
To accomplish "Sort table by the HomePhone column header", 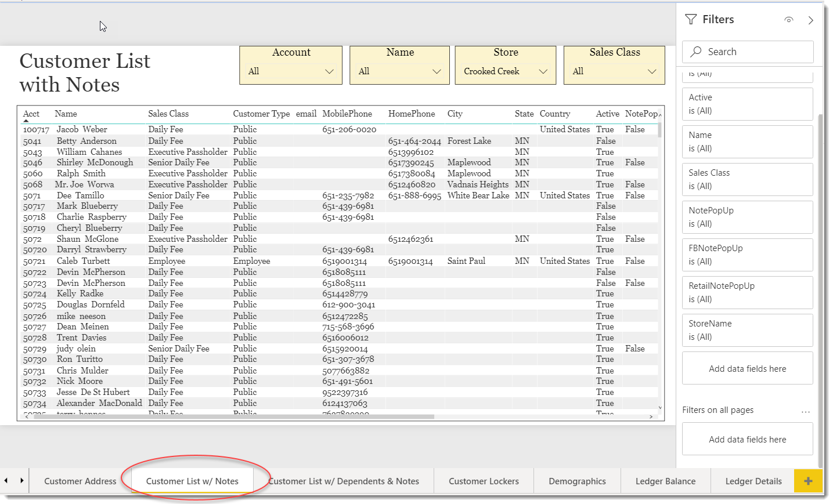I will pos(412,114).
